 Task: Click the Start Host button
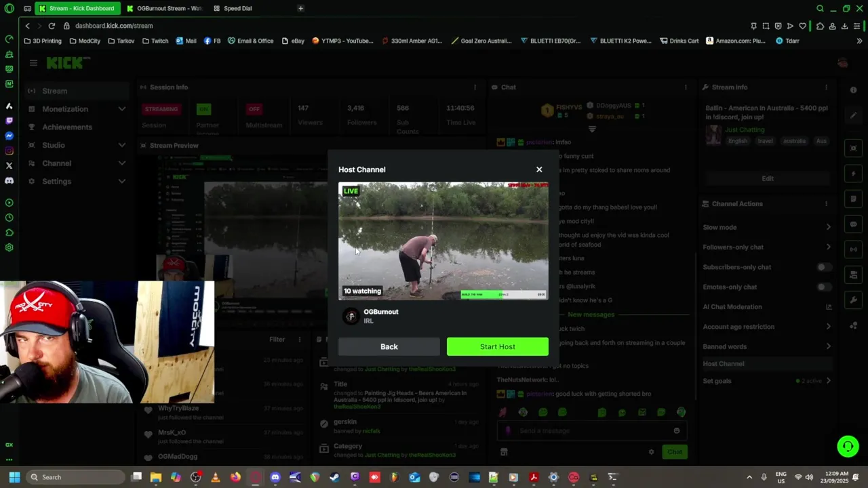coord(498,346)
